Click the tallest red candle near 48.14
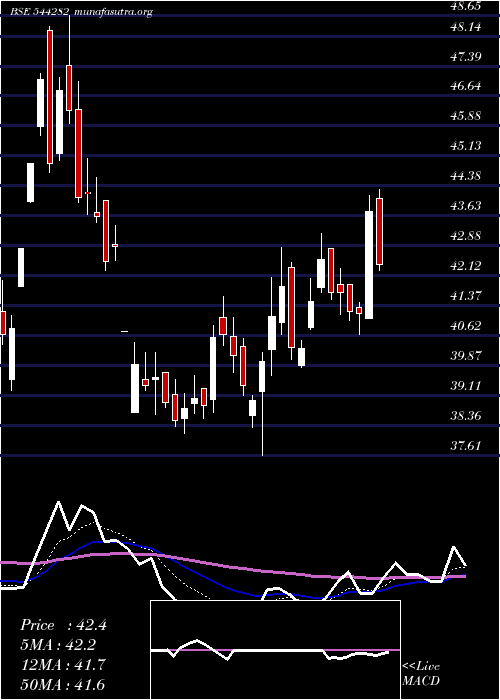This screenshot has height=700, width=500. pyautogui.click(x=50, y=97)
